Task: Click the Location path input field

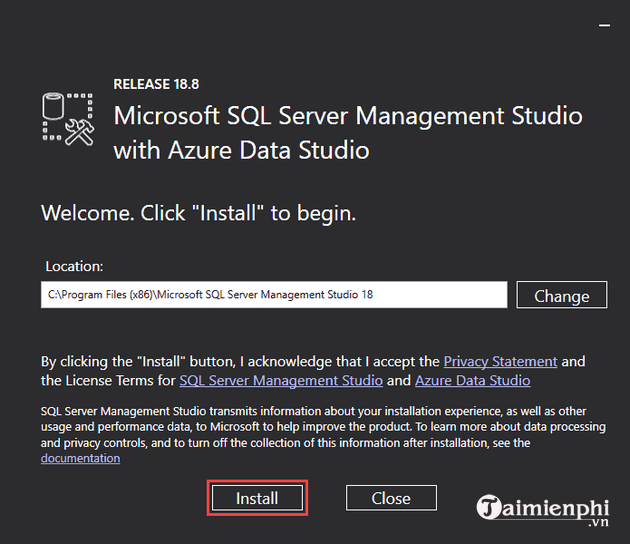Action: (274, 294)
